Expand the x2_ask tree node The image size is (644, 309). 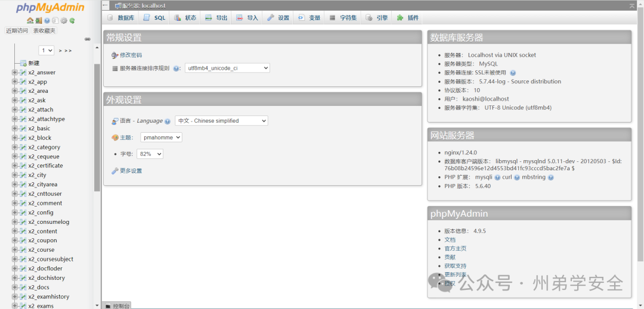pos(15,101)
